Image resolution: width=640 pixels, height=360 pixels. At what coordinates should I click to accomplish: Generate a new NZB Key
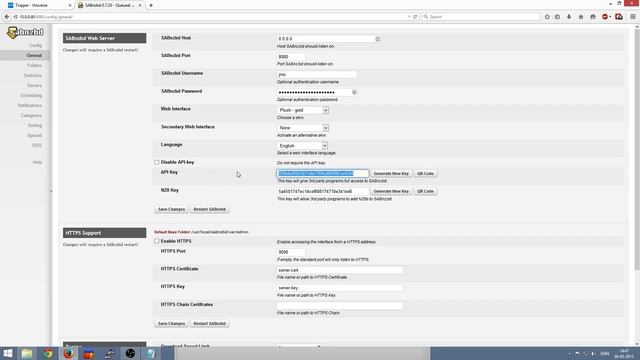(x=391, y=191)
